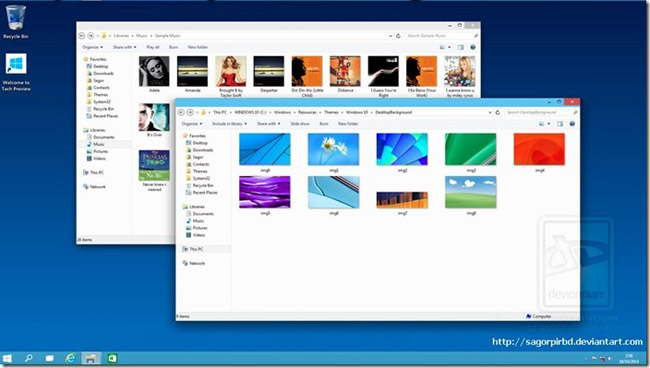Image resolution: width=650 pixels, height=368 pixels.
Task: Click New folder in DesktopBackground window
Action: [x=348, y=124]
